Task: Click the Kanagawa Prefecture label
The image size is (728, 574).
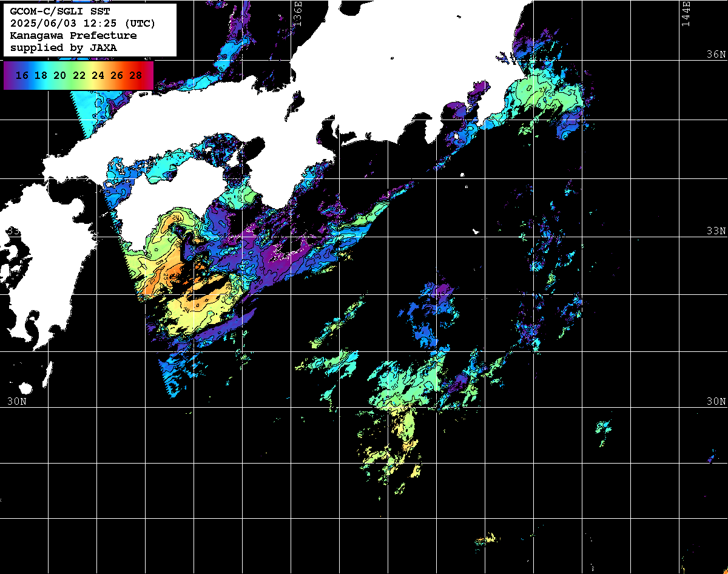Action: point(73,36)
